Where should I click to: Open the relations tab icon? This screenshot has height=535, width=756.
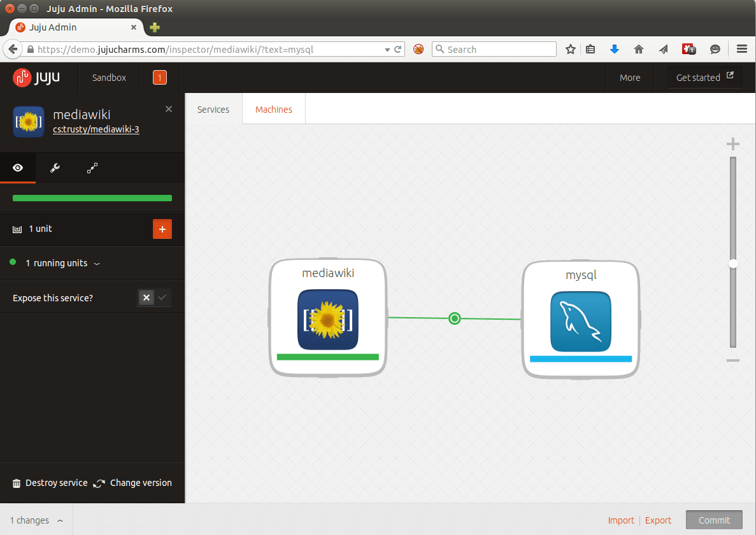click(92, 168)
